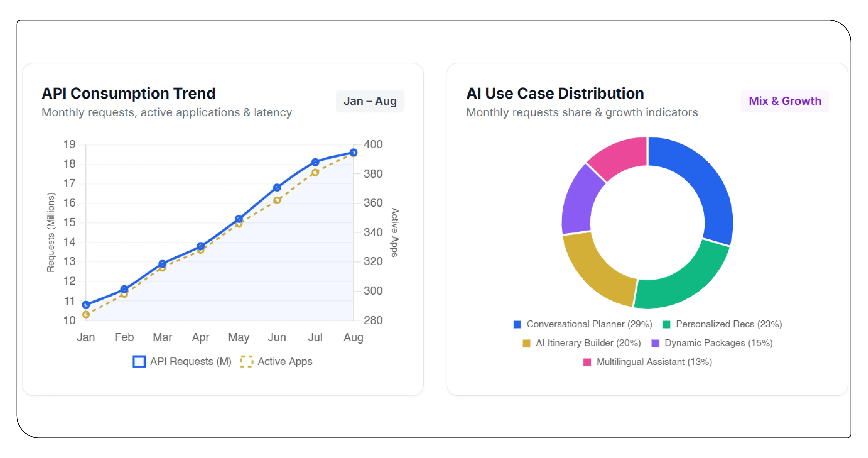
Task: Click the 'Monthly requests, active applications & latency' subtitle
Action: click(167, 112)
